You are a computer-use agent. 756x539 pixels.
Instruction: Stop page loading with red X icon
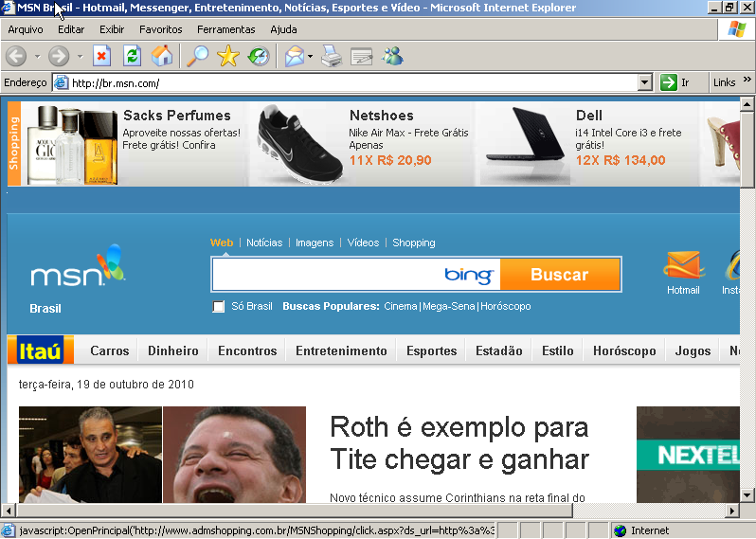click(101, 57)
